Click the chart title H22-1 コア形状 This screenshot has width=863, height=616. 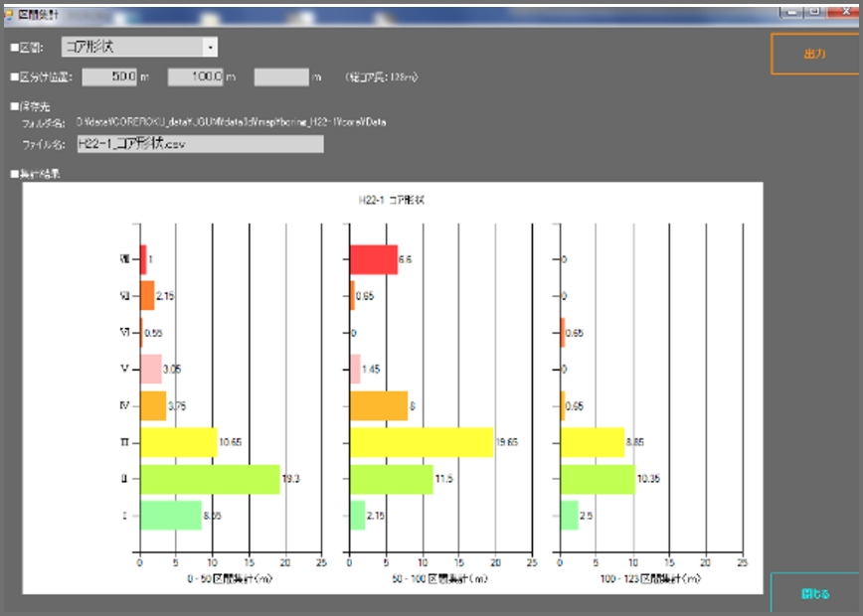click(392, 200)
